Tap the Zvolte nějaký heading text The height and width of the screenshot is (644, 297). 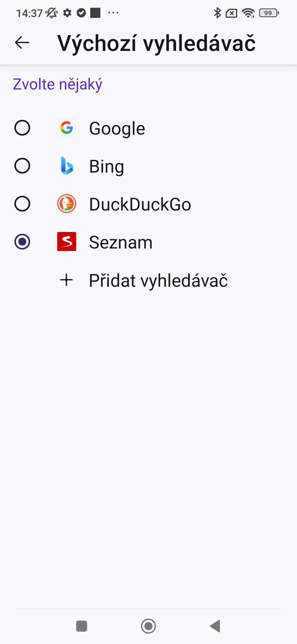(57, 84)
